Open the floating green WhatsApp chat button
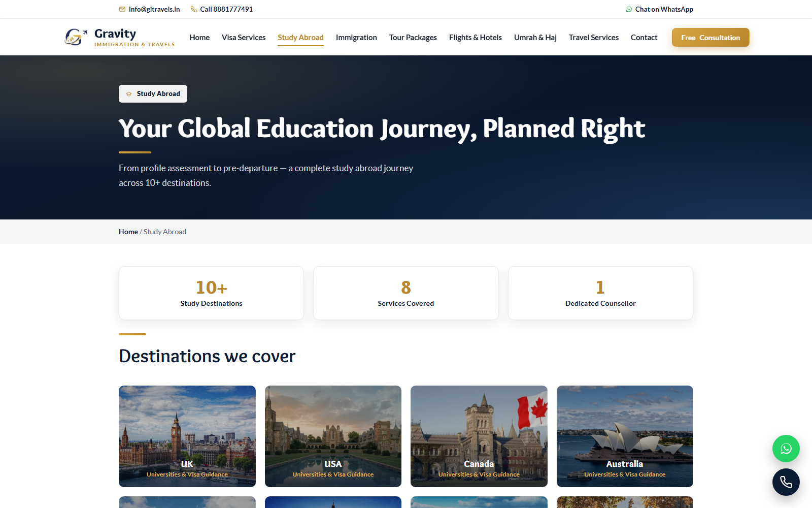This screenshot has height=508, width=812. pyautogui.click(x=786, y=449)
